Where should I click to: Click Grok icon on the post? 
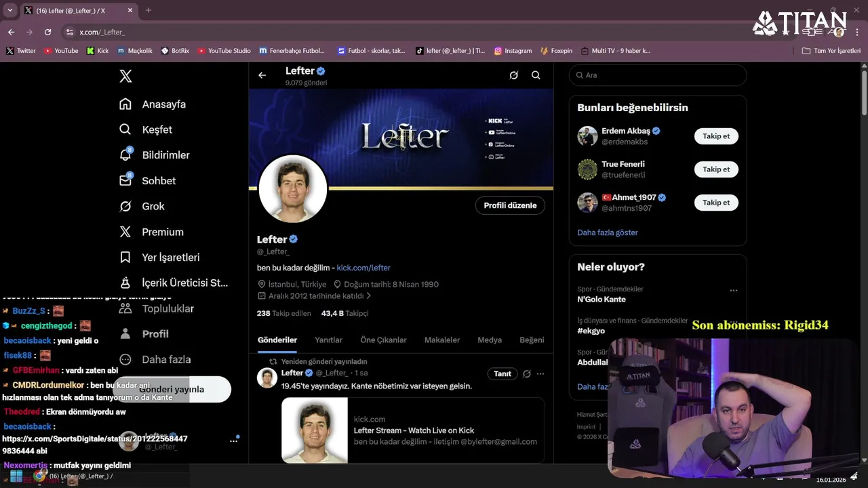(x=526, y=373)
